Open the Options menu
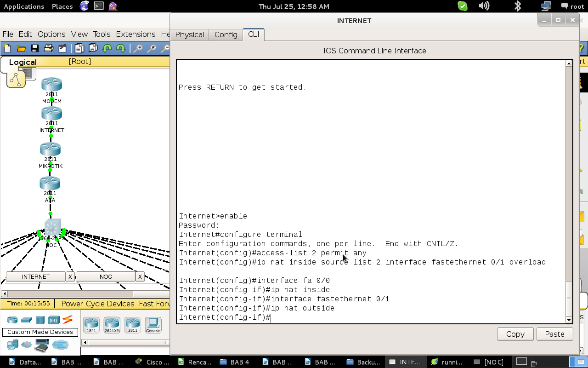The image size is (588, 368). click(51, 34)
